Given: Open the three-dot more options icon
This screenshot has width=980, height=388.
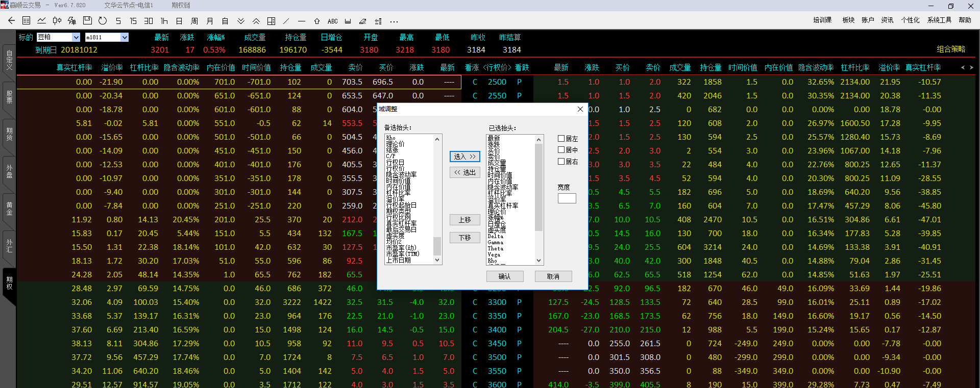Looking at the screenshot, I should point(394,21).
